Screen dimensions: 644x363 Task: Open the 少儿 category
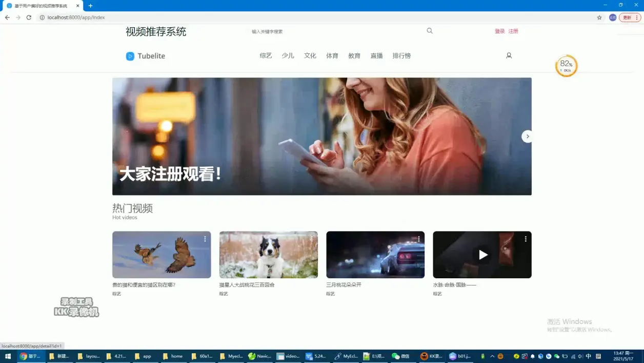pos(288,56)
